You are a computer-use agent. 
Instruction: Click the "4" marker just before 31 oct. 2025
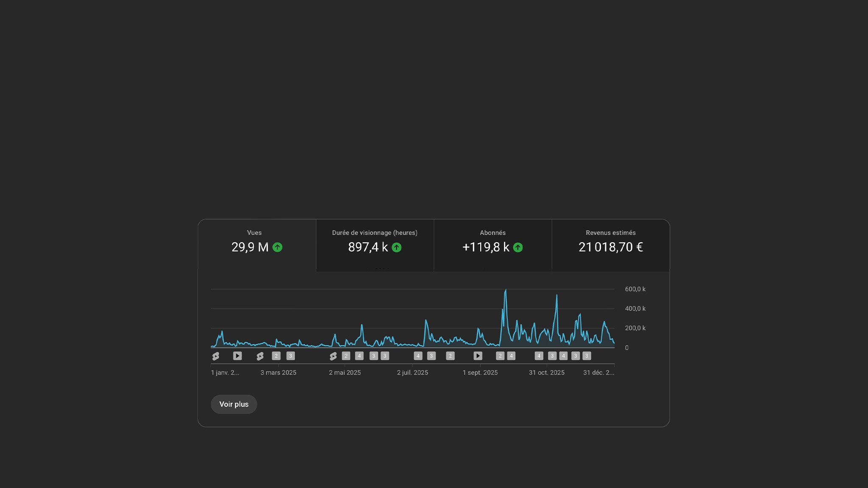[x=539, y=356]
